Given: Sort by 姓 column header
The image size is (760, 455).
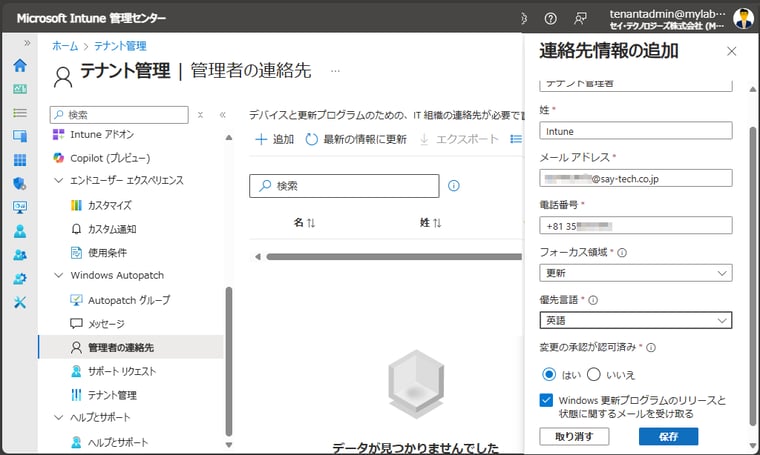Looking at the screenshot, I should (x=430, y=223).
